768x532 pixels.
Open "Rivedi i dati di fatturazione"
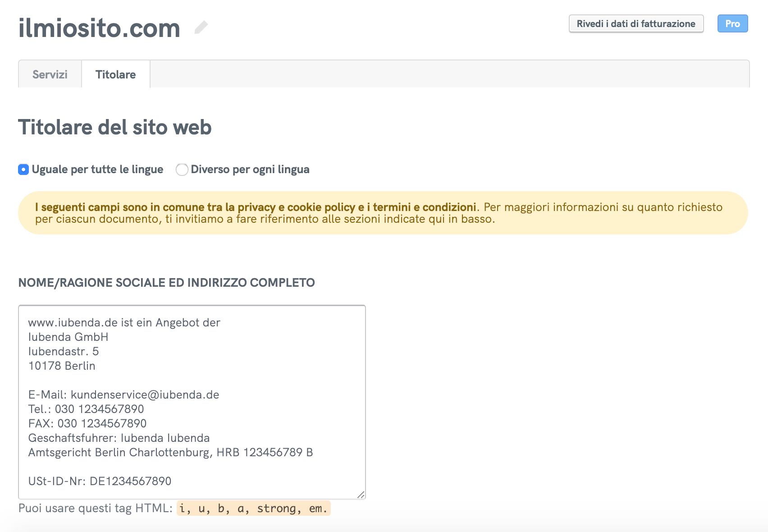(x=635, y=24)
